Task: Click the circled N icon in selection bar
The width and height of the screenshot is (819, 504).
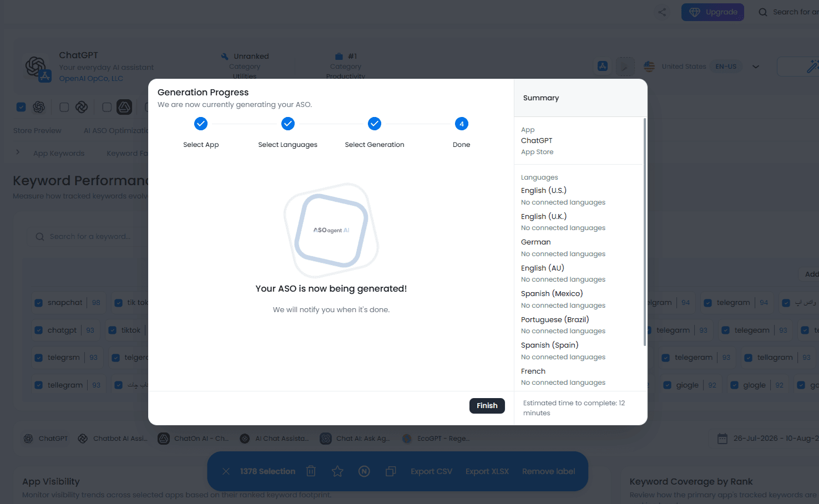Action: [x=364, y=471]
